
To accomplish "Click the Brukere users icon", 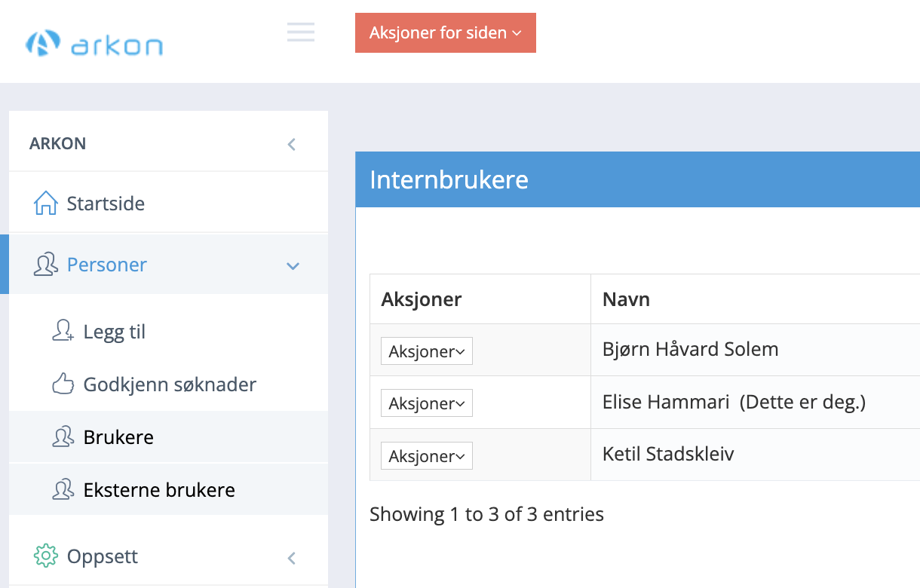I will pyautogui.click(x=62, y=436).
